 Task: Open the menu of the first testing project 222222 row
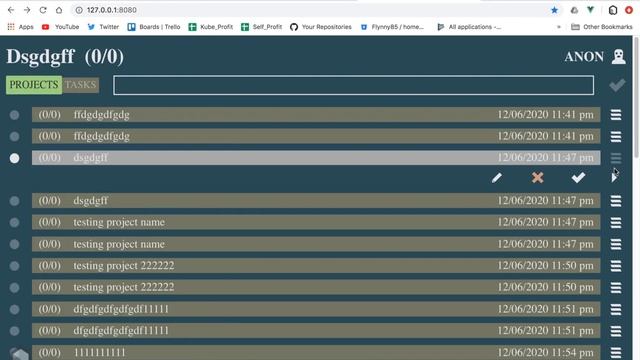pyautogui.click(x=616, y=266)
